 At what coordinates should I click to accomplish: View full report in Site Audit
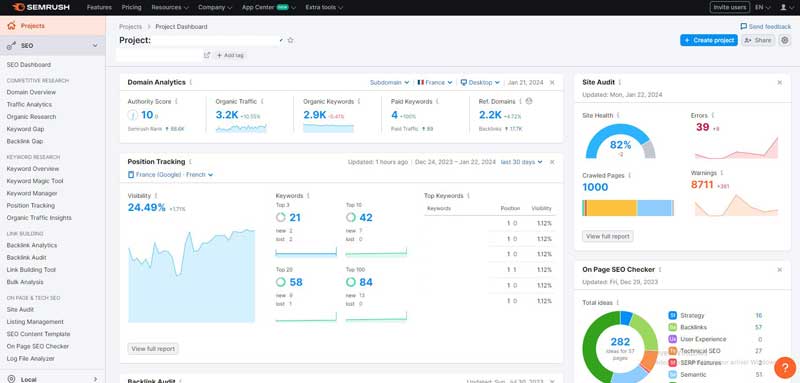(608, 236)
